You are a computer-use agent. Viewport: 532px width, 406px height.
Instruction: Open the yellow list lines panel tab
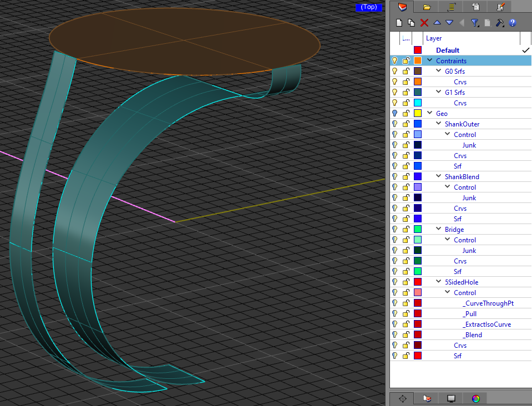tap(451, 7)
